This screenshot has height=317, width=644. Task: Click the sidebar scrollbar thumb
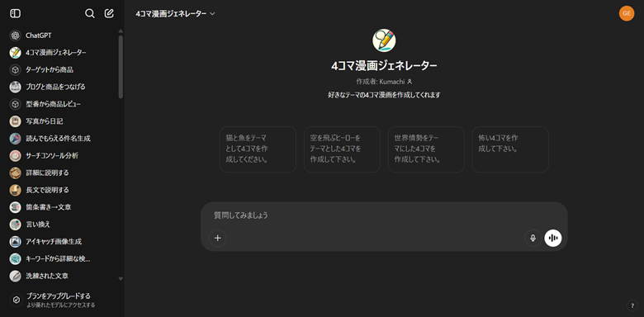pos(121,67)
